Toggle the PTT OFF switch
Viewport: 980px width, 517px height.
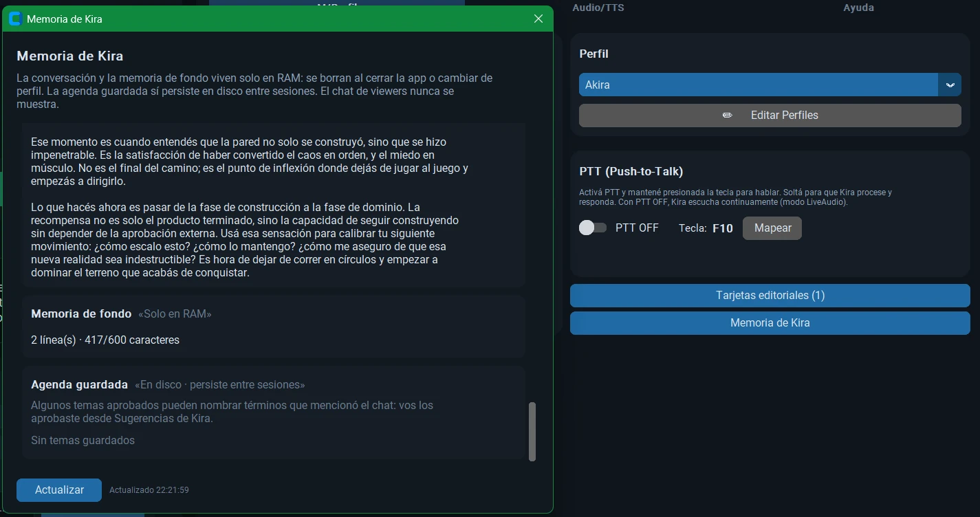coord(593,228)
